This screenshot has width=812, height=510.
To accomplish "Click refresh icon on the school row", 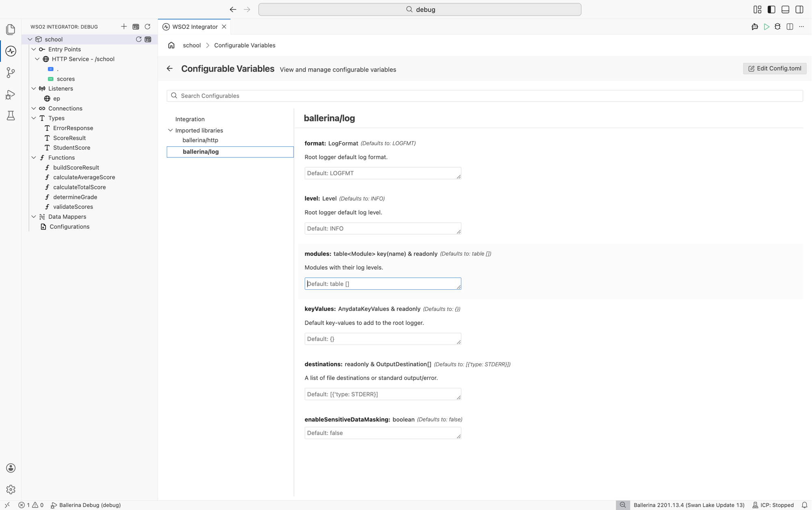I will coord(138,39).
